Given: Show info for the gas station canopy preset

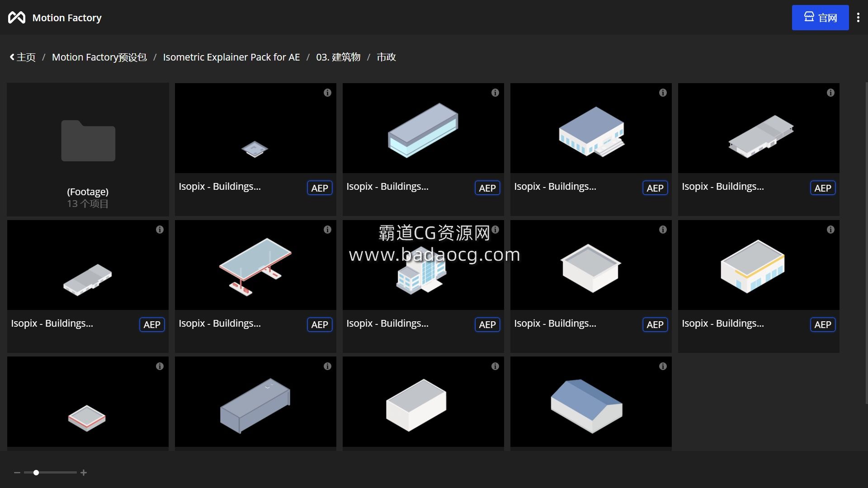Looking at the screenshot, I should coord(327,230).
